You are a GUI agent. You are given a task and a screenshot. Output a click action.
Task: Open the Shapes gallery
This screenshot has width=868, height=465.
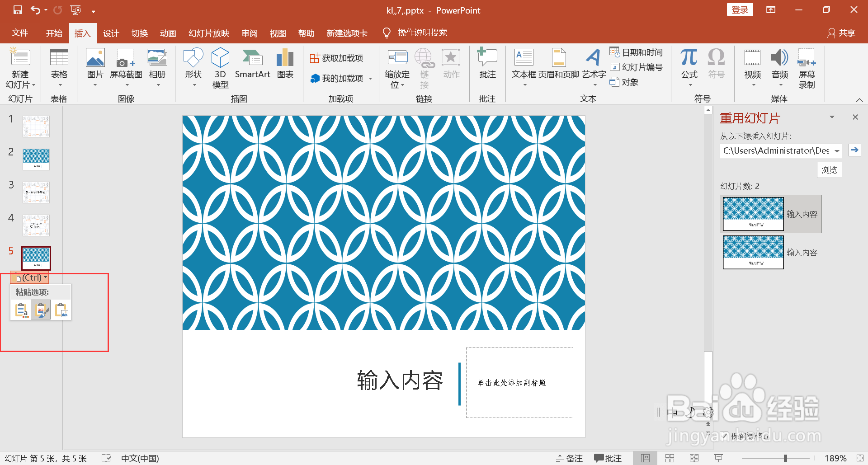[193, 68]
